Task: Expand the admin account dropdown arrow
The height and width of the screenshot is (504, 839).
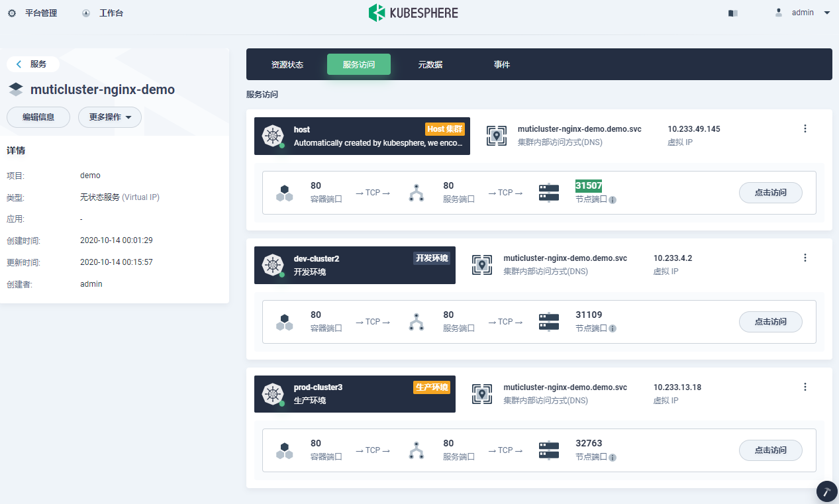Action: 827,13
